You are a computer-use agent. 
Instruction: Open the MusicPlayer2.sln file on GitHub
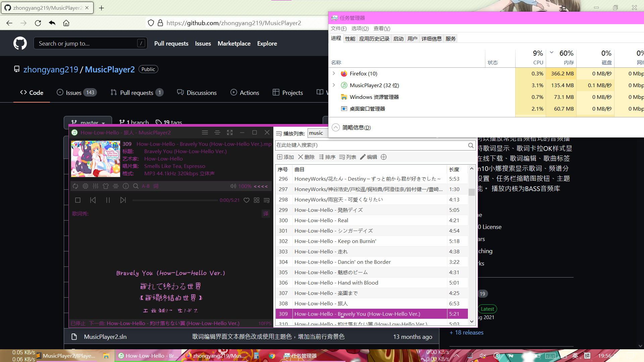[105, 337]
